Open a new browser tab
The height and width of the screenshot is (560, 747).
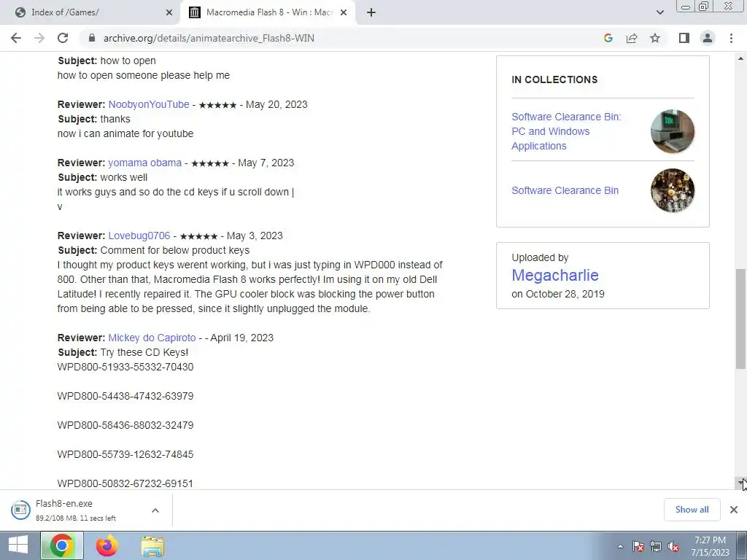(371, 12)
